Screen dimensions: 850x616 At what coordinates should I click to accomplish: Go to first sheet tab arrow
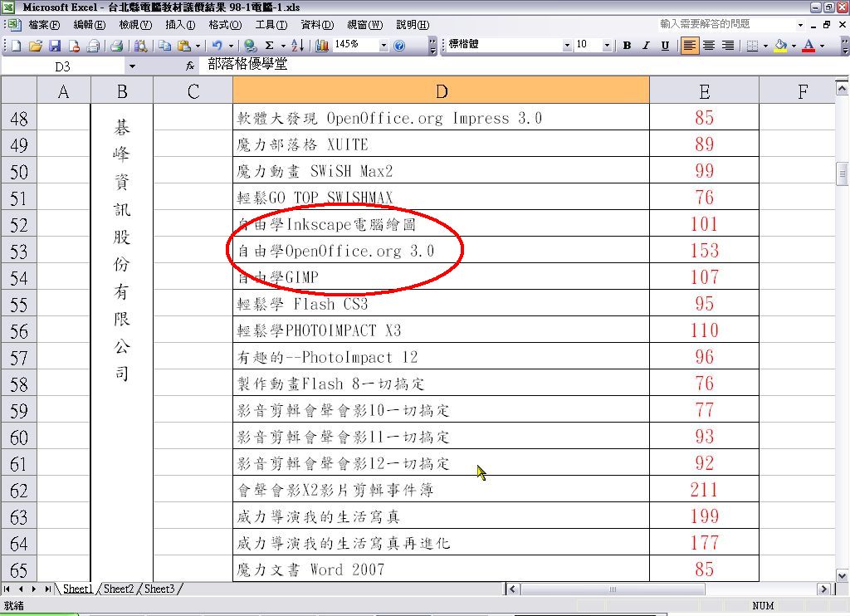7,589
